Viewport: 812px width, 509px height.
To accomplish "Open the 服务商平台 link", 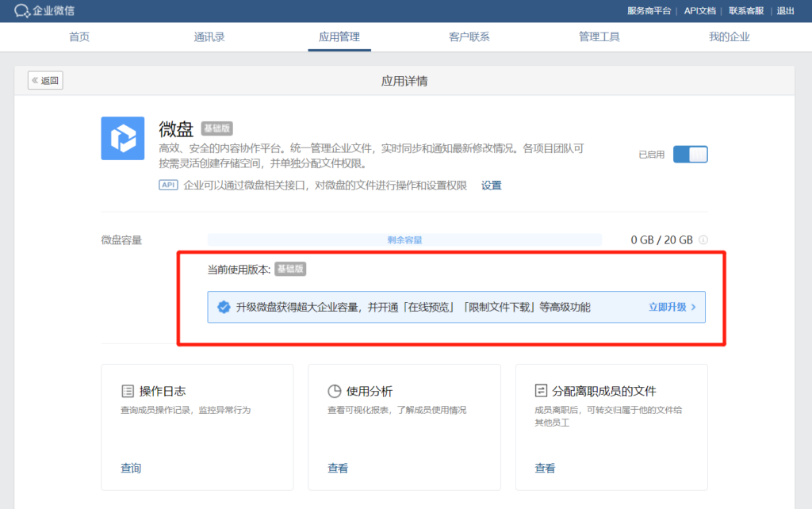I will click(x=649, y=11).
